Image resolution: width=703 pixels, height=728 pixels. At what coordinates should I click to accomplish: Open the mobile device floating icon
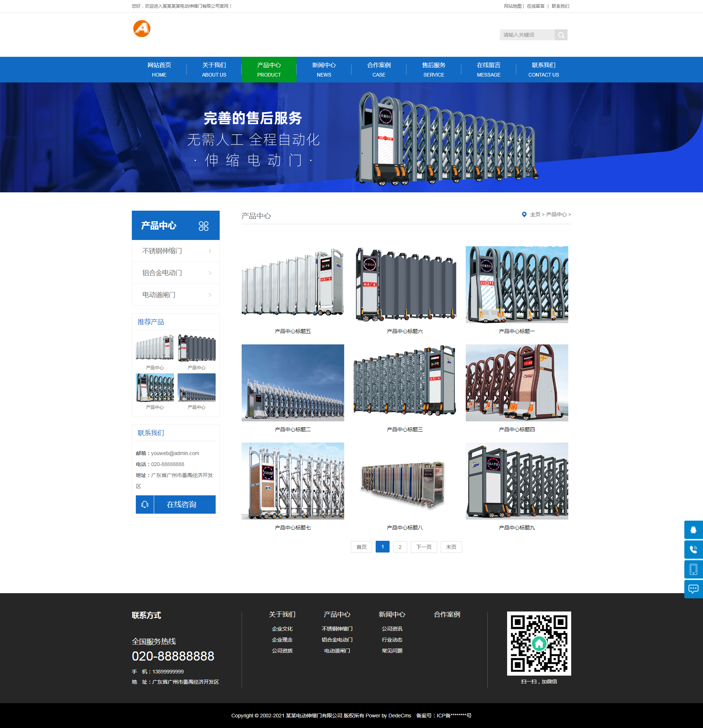coord(693,569)
